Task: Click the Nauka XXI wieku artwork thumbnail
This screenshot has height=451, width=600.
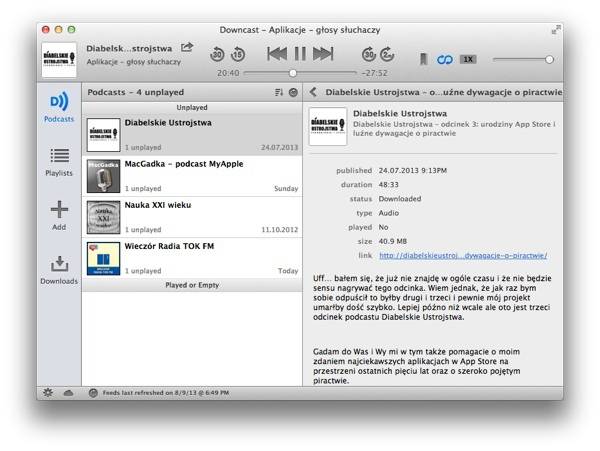Action: pyautogui.click(x=103, y=217)
